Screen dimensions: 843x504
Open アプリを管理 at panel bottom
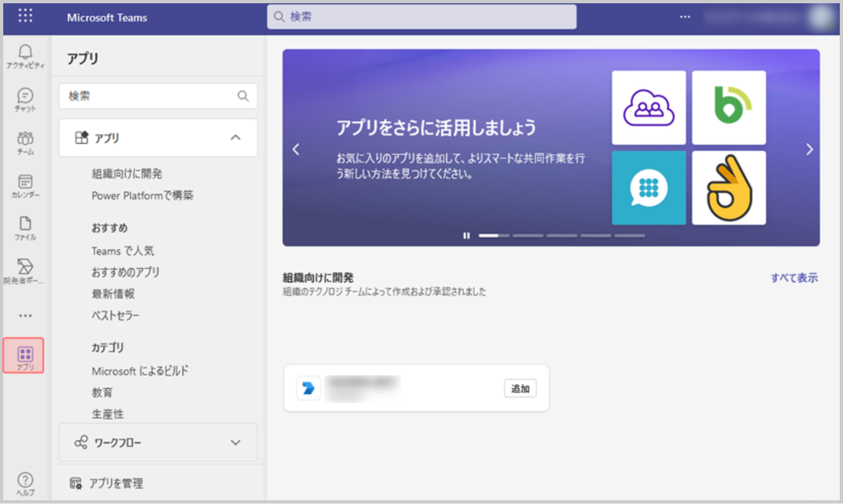coord(116,483)
